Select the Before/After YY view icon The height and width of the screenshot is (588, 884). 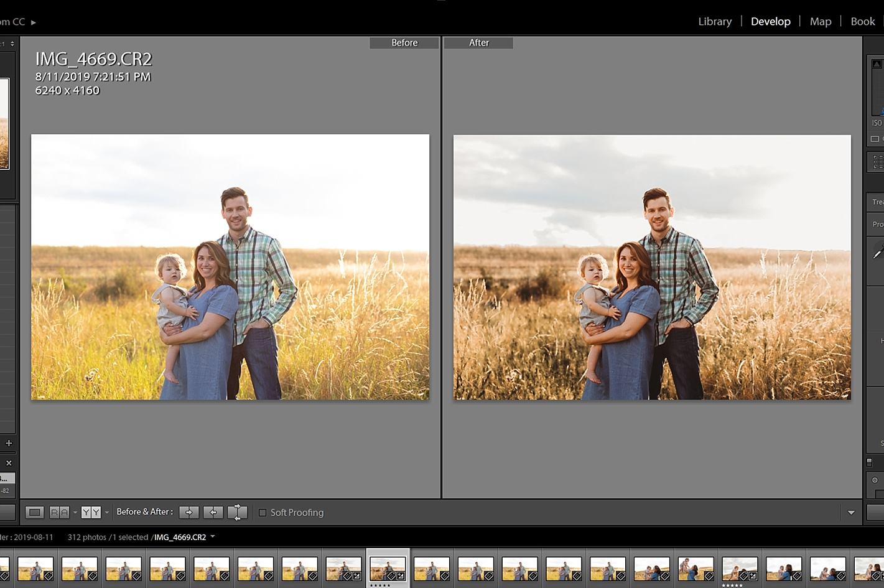(x=91, y=512)
